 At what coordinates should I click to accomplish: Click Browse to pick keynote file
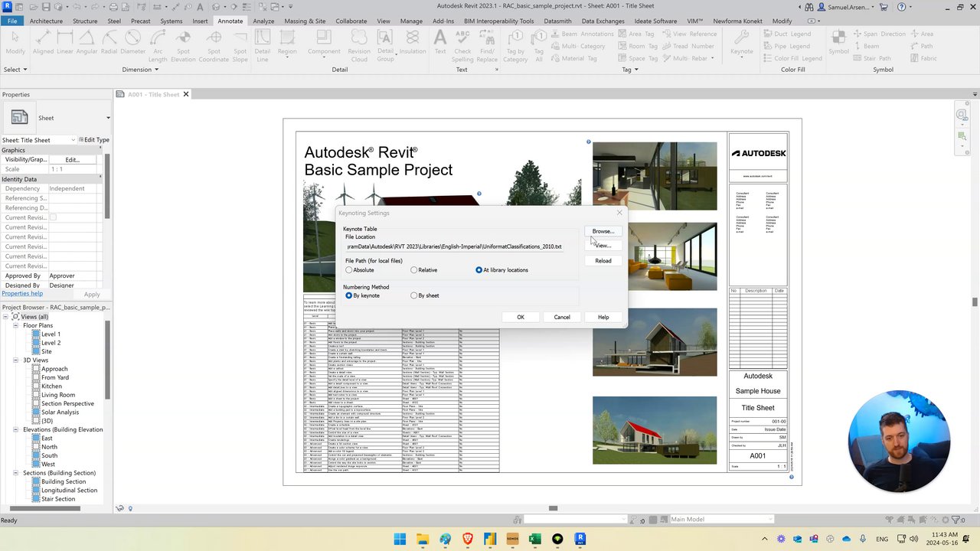tap(603, 231)
